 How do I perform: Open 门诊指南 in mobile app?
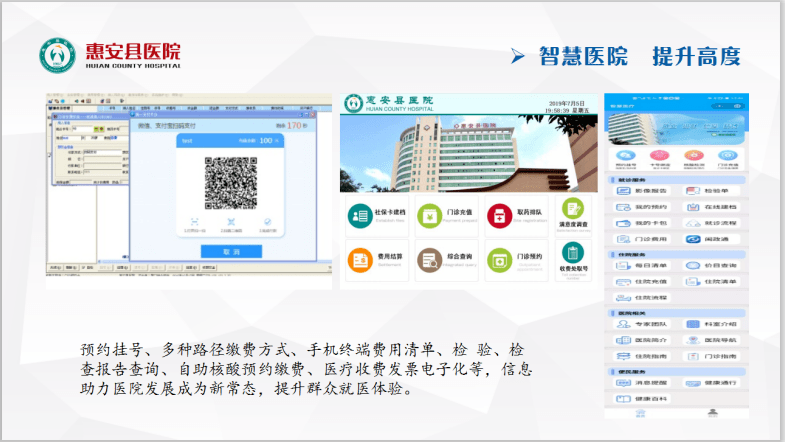click(711, 356)
